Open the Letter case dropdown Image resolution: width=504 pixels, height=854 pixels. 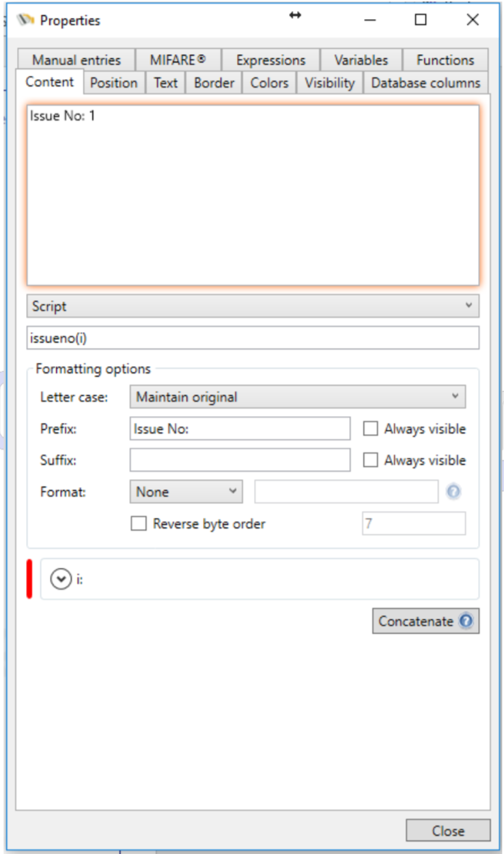point(297,397)
